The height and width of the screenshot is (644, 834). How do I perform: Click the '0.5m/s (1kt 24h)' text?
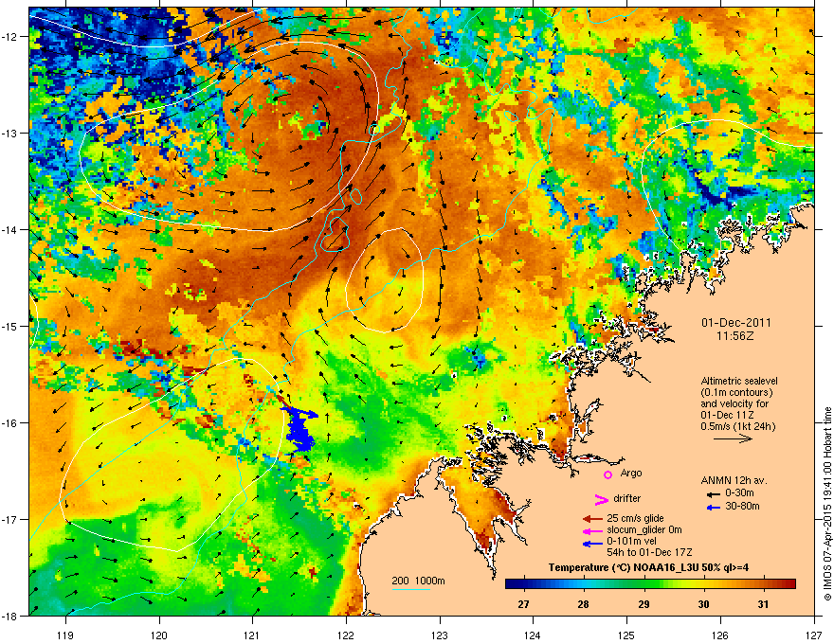[738, 426]
